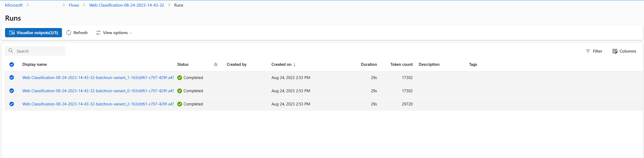Click the search magnifier icon
The image size is (644, 158).
click(11, 51)
